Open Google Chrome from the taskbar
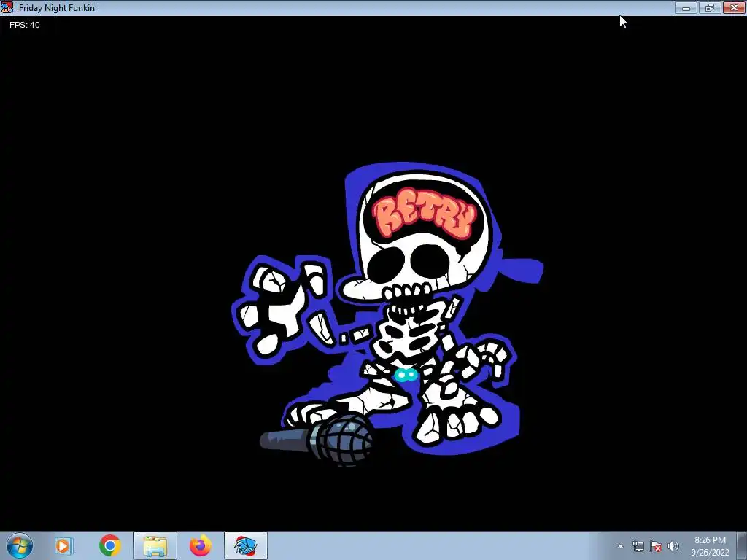 click(109, 545)
